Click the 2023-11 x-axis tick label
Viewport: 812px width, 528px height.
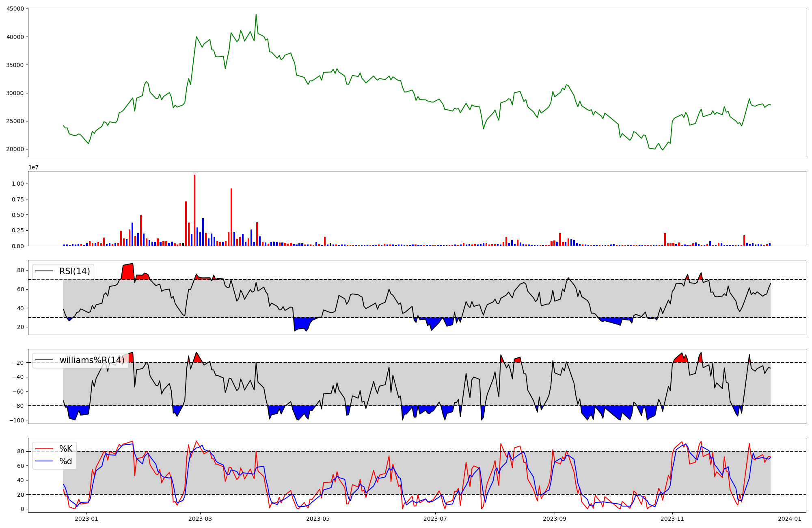pos(672,519)
